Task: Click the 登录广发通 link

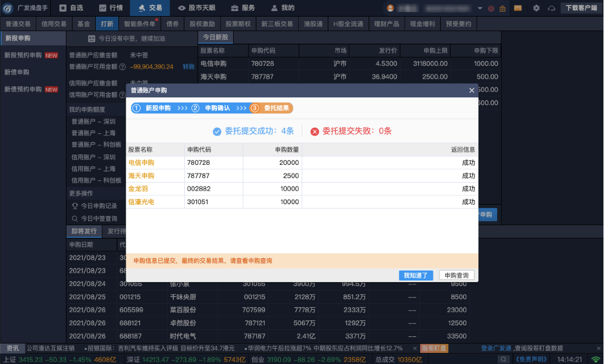Action: click(496, 348)
